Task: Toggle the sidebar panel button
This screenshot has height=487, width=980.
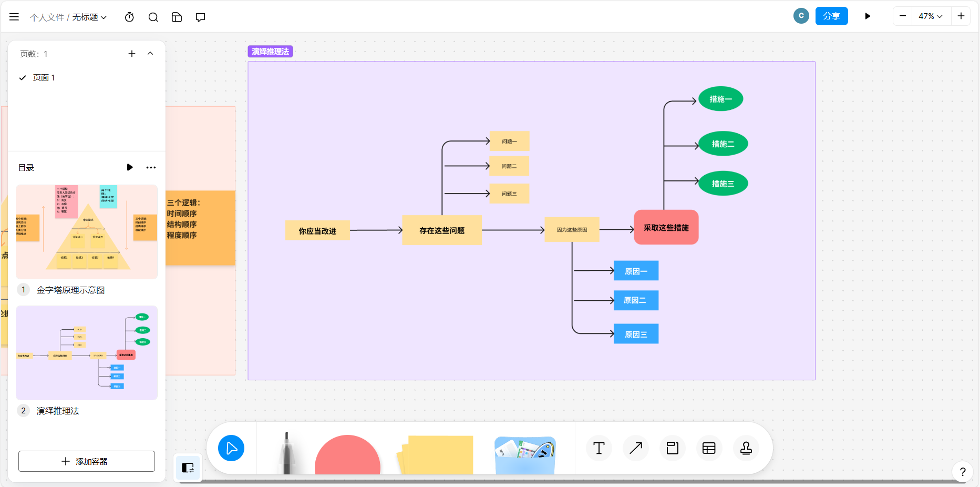Action: pyautogui.click(x=188, y=468)
